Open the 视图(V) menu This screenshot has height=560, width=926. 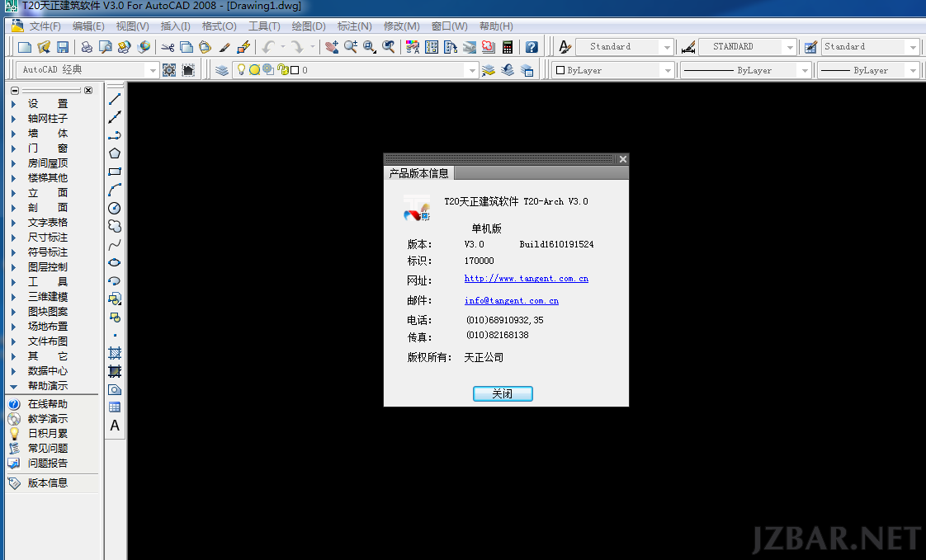coord(132,26)
